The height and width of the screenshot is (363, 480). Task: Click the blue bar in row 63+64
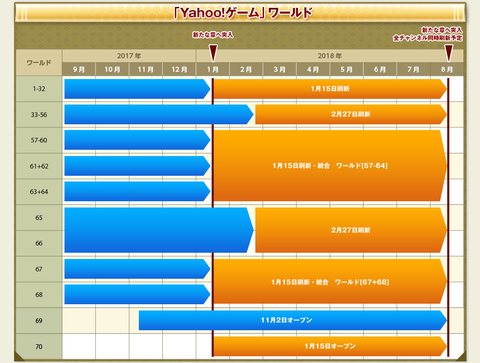[137, 191]
